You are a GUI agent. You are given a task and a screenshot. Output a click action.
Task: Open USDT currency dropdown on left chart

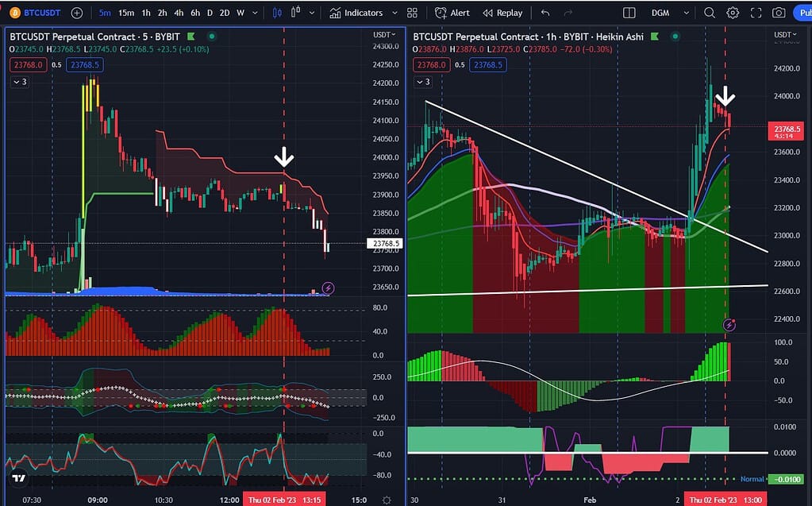(384, 35)
